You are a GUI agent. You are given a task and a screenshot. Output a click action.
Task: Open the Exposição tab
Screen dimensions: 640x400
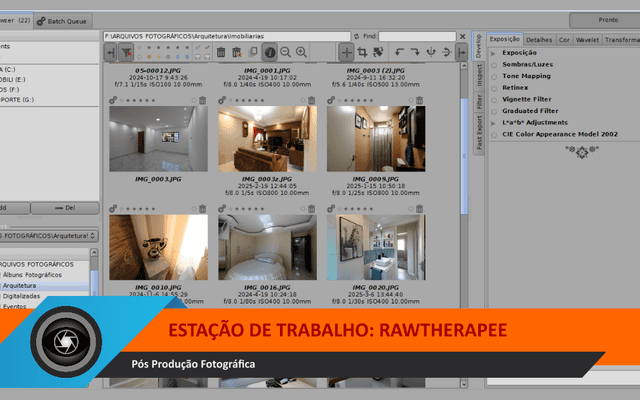(504, 39)
